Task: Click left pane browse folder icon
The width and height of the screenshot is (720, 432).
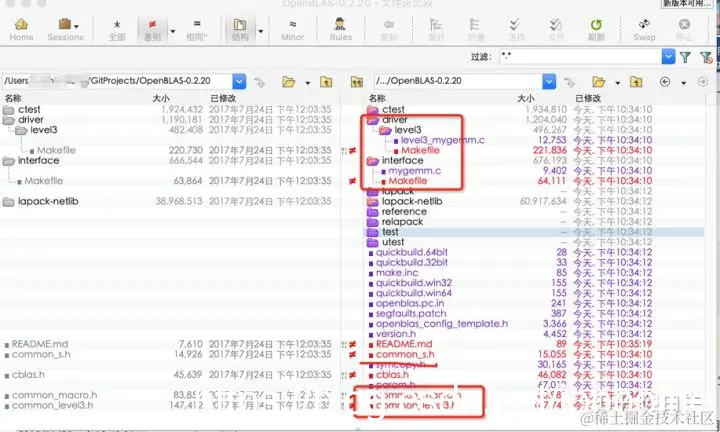Action: [x=288, y=82]
